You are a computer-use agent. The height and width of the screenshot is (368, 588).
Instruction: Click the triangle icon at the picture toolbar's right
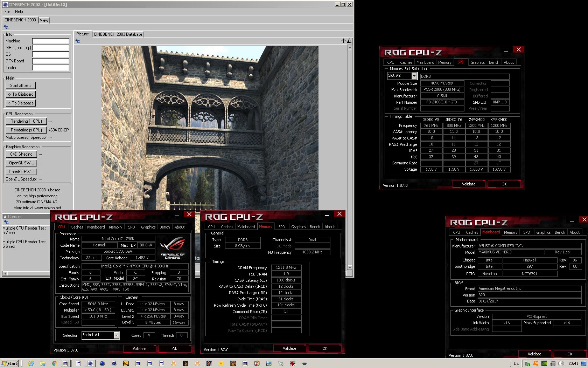(349, 41)
